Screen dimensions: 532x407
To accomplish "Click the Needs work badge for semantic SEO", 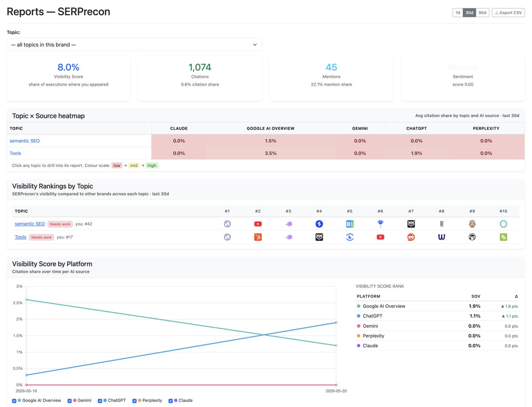I will 60,224.
